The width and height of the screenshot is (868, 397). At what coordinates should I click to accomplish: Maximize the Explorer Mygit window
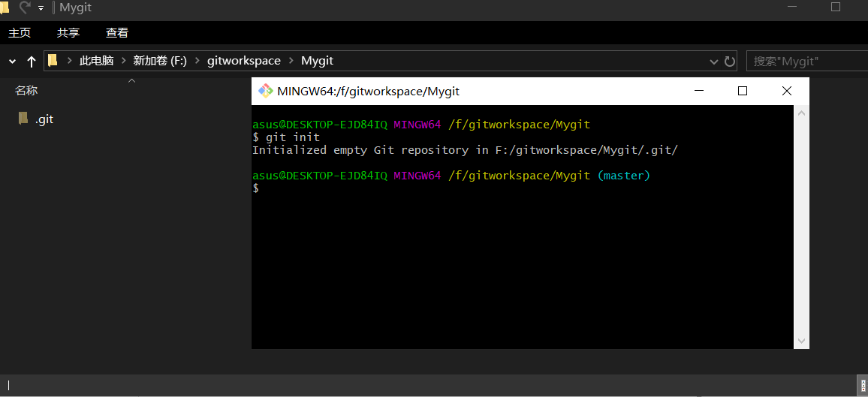pyautogui.click(x=836, y=7)
